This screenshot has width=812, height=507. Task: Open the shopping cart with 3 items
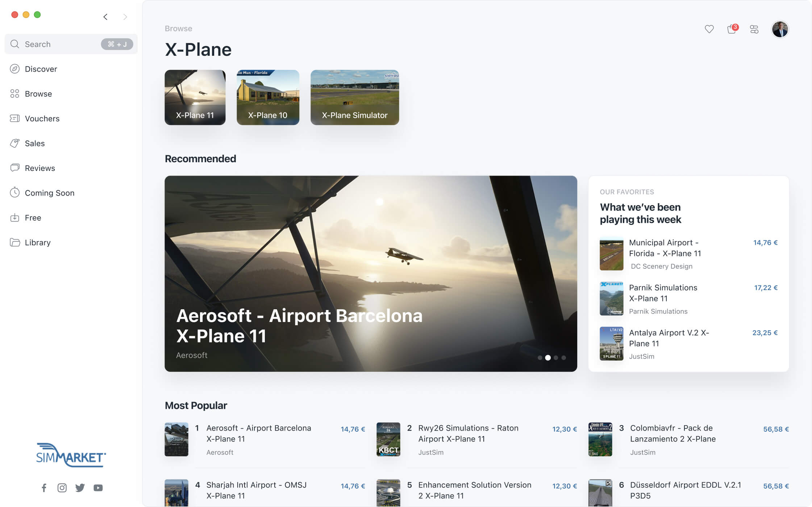tap(732, 29)
